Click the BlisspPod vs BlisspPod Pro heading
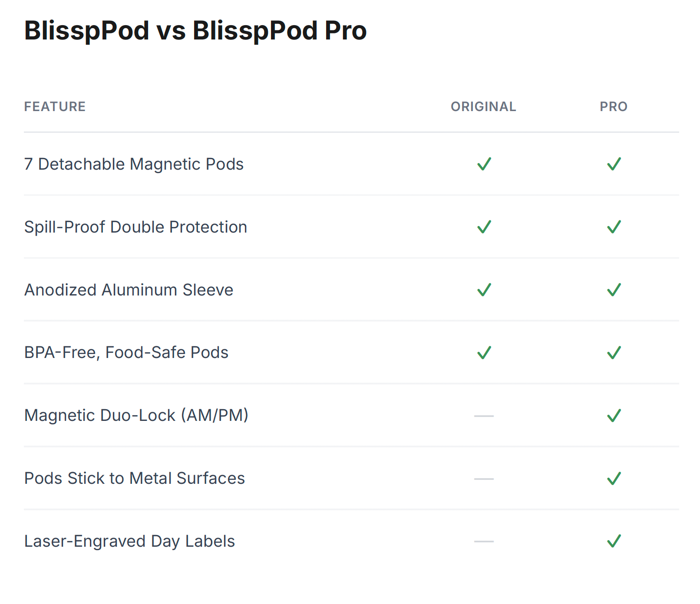The height and width of the screenshot is (604, 700). [x=195, y=31]
